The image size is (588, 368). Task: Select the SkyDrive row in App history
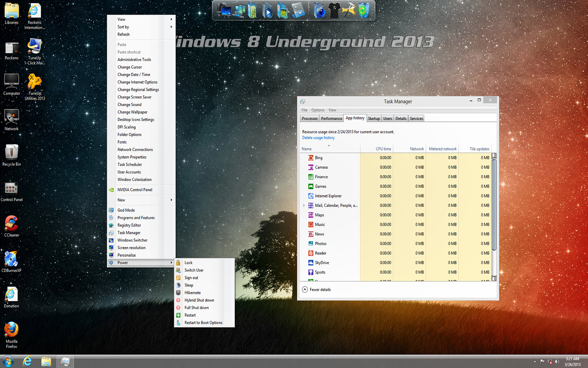click(395, 263)
